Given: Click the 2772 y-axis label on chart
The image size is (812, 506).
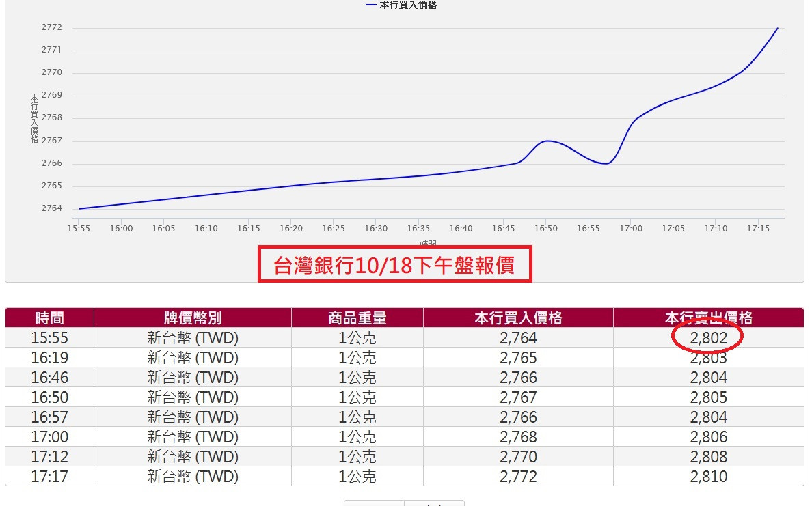Looking at the screenshot, I should tap(52, 27).
